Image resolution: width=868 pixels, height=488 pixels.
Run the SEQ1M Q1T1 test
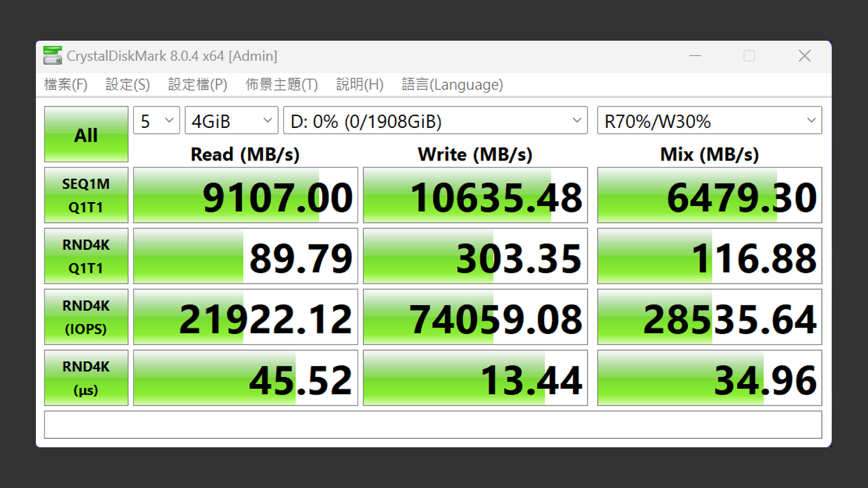click(86, 195)
